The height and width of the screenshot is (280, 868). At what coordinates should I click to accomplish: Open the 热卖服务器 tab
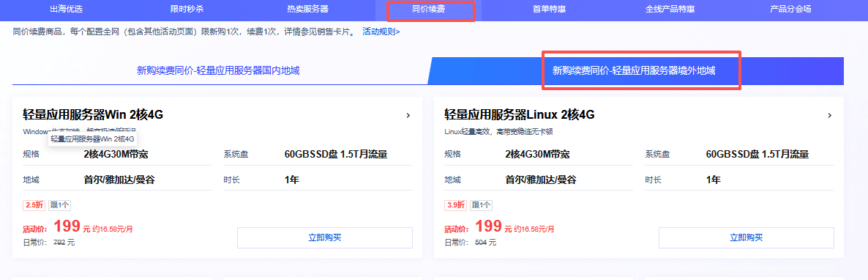point(308,10)
